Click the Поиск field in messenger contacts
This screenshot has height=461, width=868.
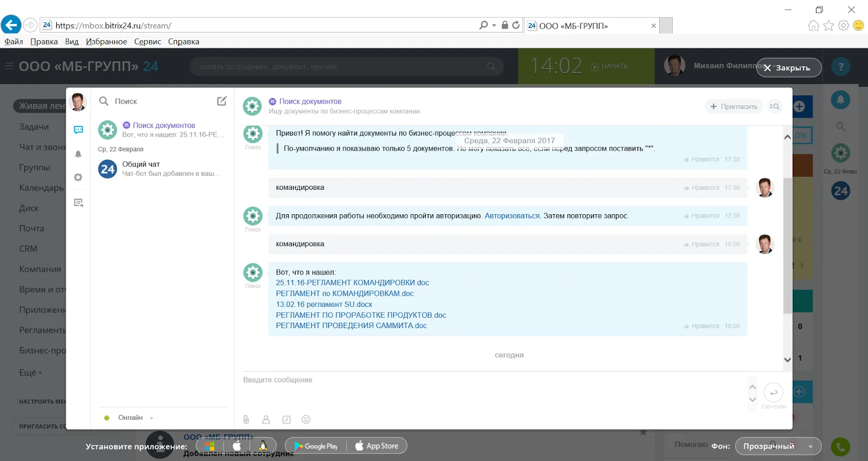[155, 101]
